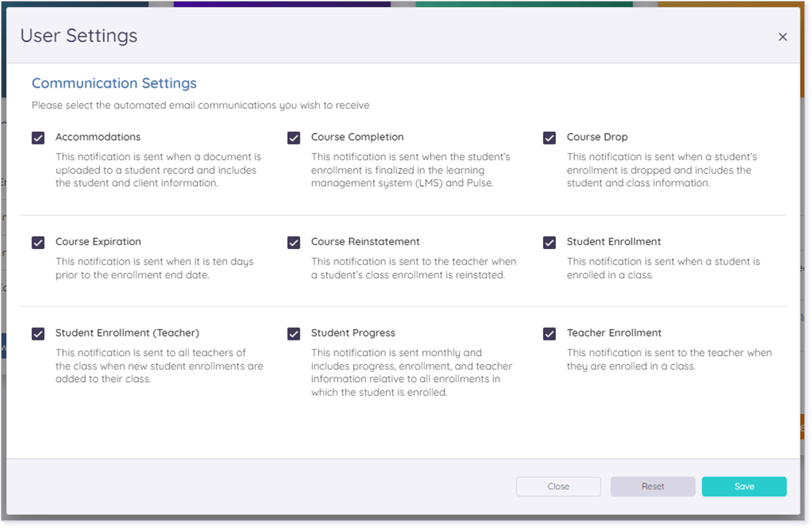The height and width of the screenshot is (528, 812).
Task: Toggle the Course Completion checkbox
Action: tap(294, 138)
